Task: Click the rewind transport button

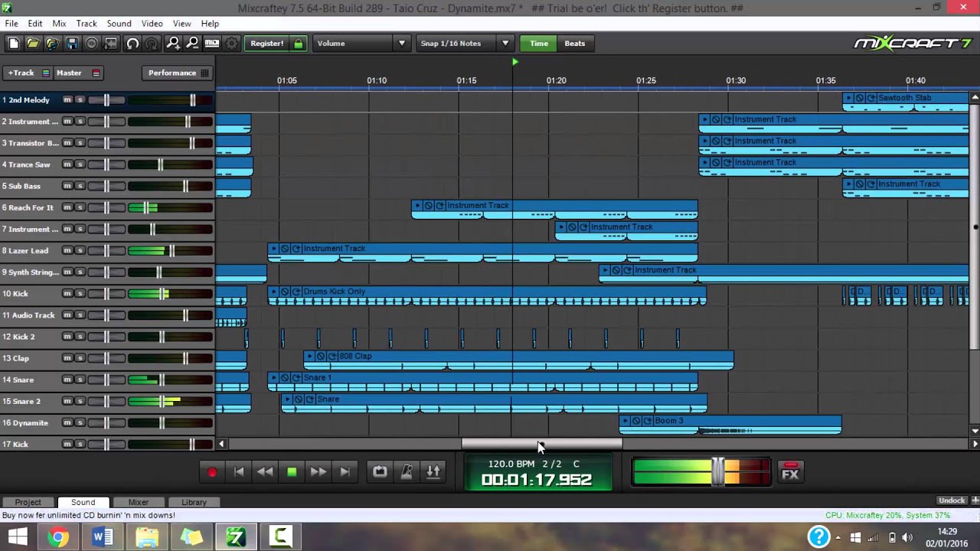Action: pos(265,472)
